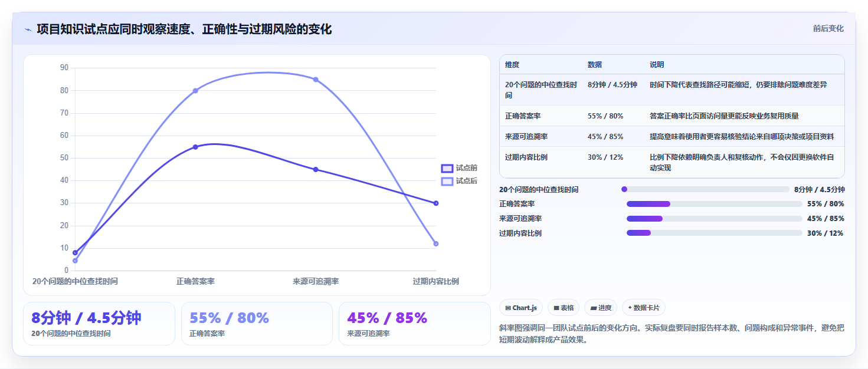Click the 来源可追溯率 x-axis label on the chart
Screen dimensions: 868x369
click(x=316, y=281)
